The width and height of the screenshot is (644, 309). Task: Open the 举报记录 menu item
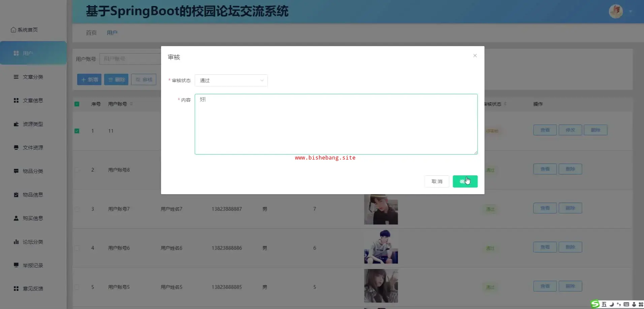pos(33,266)
